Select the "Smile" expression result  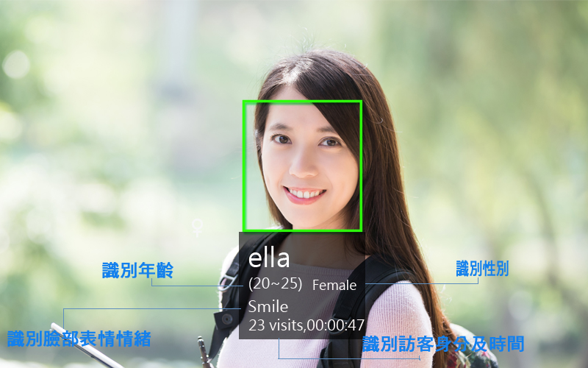pos(268,307)
